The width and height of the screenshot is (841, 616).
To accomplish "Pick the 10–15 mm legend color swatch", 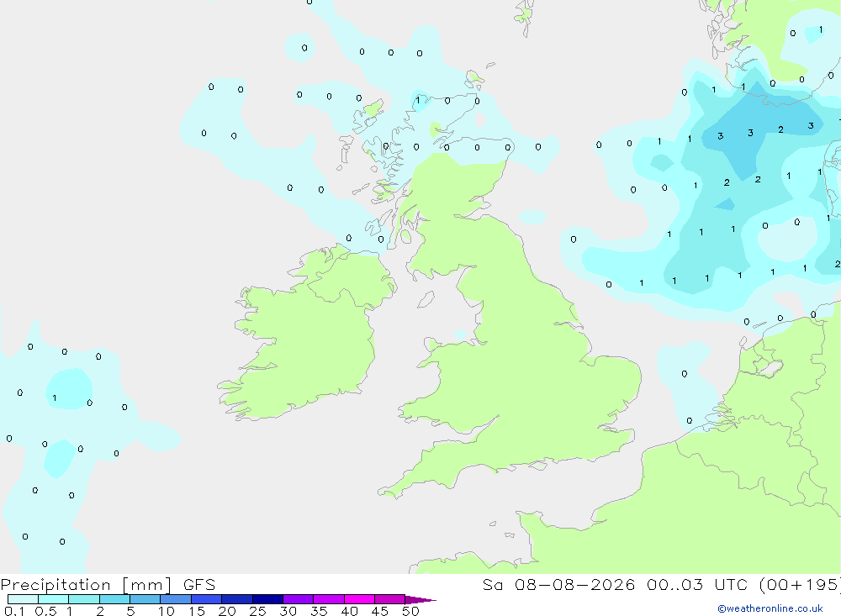I will 176,599.
